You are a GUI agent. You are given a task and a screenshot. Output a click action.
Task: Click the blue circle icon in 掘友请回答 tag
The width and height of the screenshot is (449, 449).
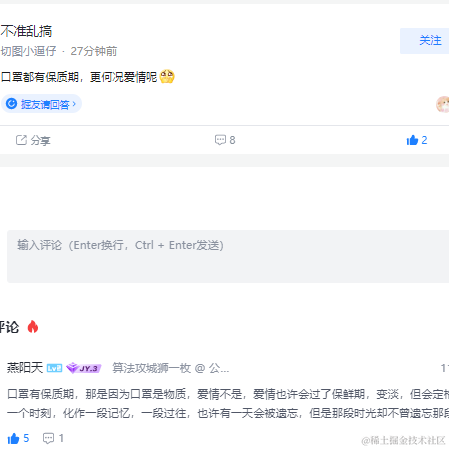pos(12,104)
